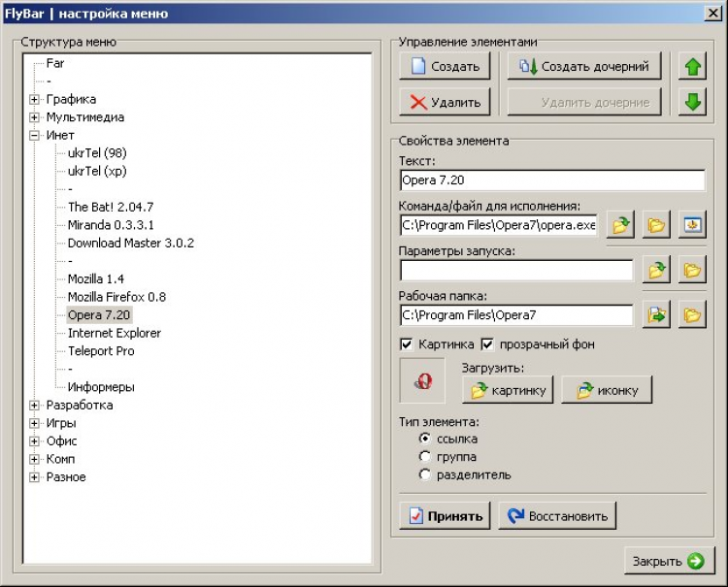This screenshot has height=587, width=728.
Task: Toggle the Картинка checkbox
Action: click(407, 344)
